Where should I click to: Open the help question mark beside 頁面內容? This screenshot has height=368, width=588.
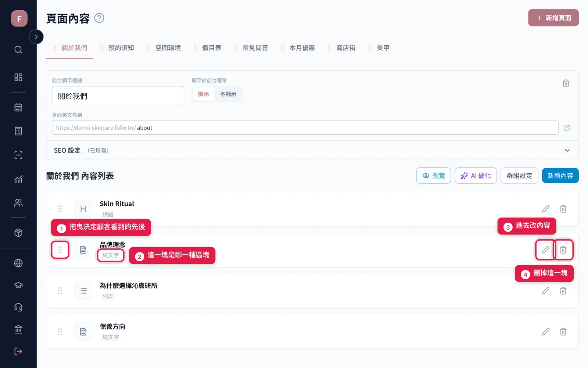coord(99,18)
